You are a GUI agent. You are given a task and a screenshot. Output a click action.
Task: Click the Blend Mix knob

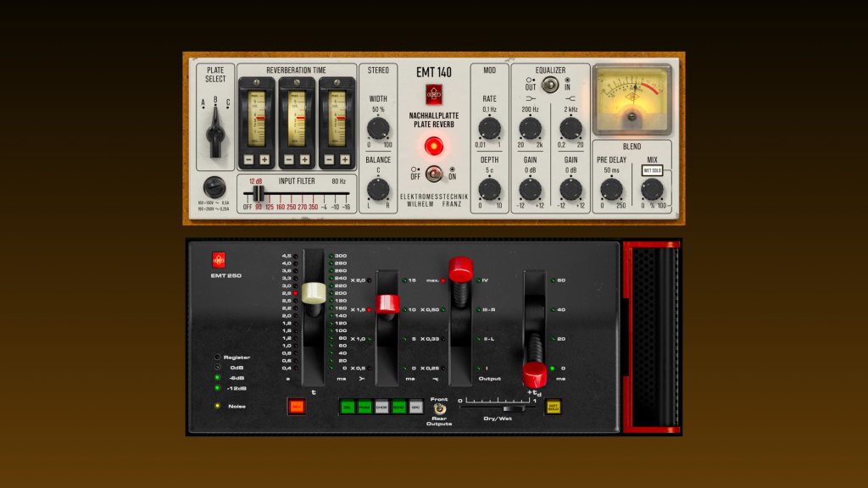click(x=652, y=189)
